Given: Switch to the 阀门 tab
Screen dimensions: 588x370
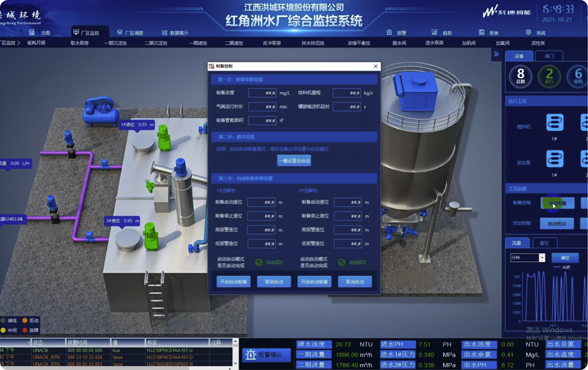Looking at the screenshot, I should (x=549, y=56).
